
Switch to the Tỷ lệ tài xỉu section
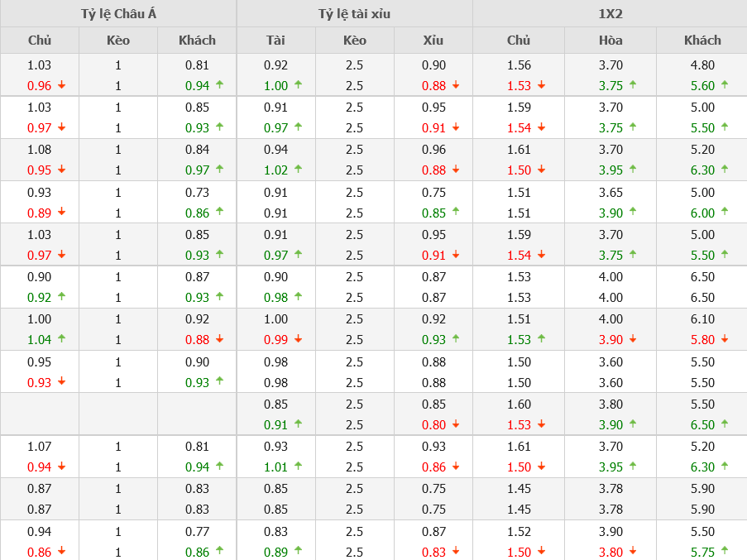point(354,13)
